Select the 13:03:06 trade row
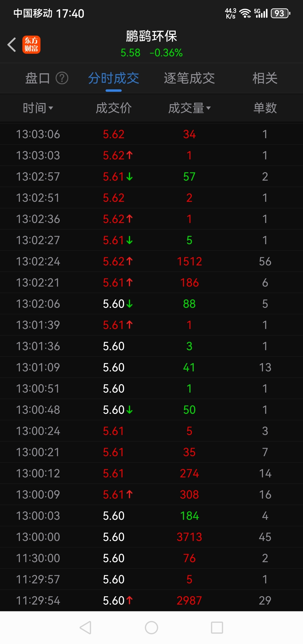The width and height of the screenshot is (303, 644). pos(151,134)
